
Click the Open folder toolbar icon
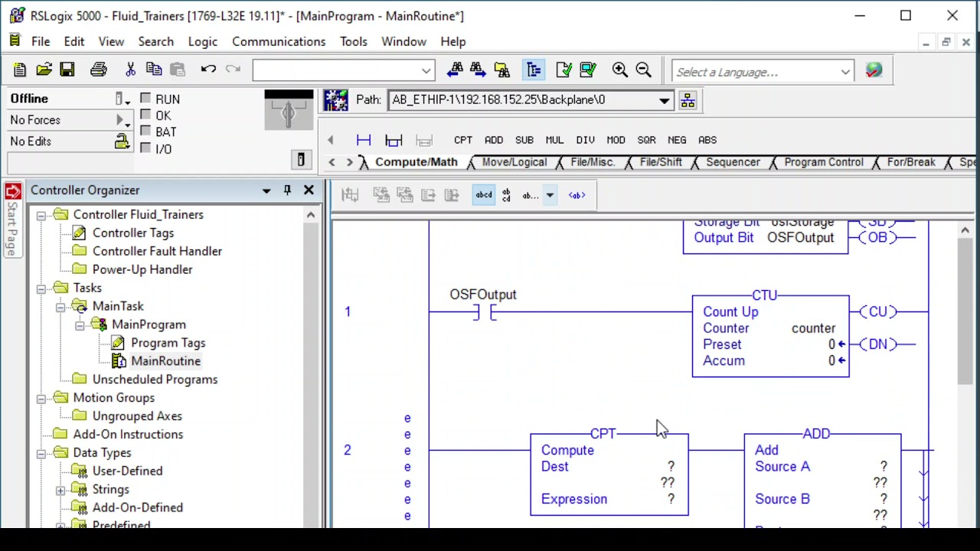point(44,70)
